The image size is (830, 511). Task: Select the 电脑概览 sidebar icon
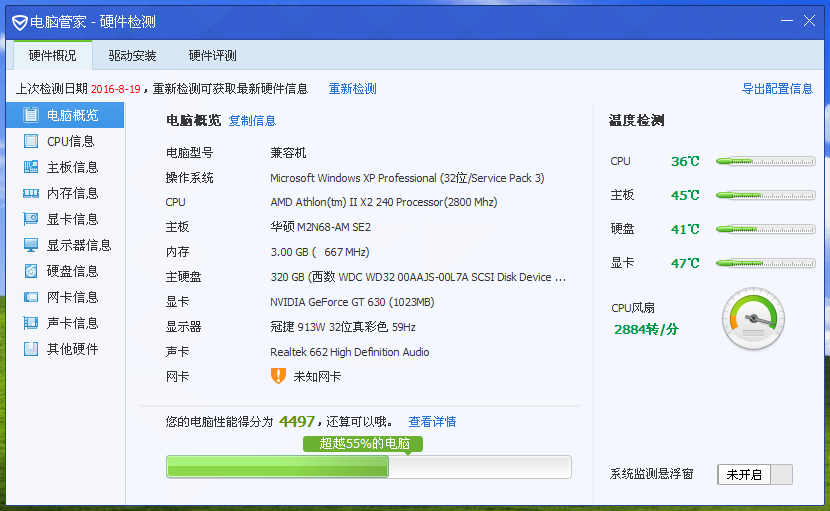click(x=31, y=115)
